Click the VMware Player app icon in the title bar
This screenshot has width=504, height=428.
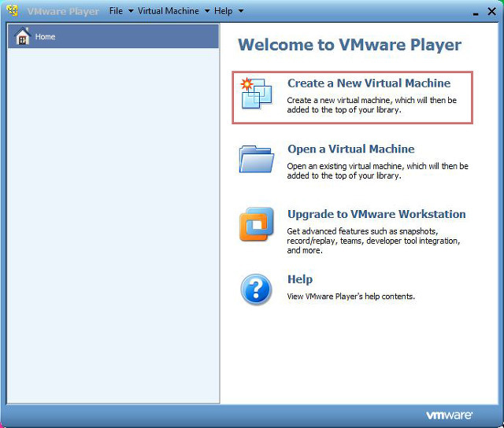pyautogui.click(x=13, y=10)
